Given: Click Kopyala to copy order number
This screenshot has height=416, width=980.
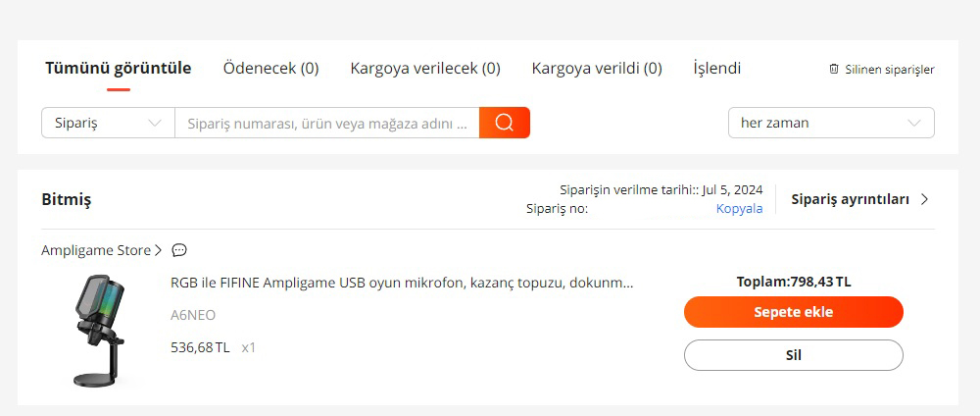Looking at the screenshot, I should pyautogui.click(x=739, y=208).
